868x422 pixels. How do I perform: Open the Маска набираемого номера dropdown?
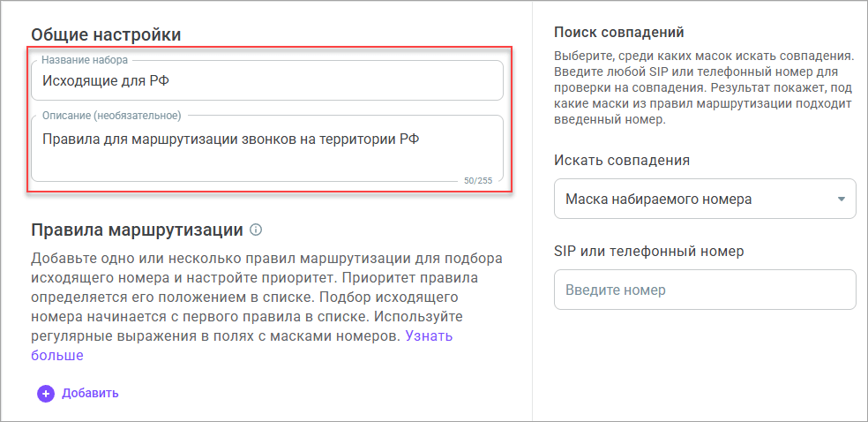click(706, 199)
